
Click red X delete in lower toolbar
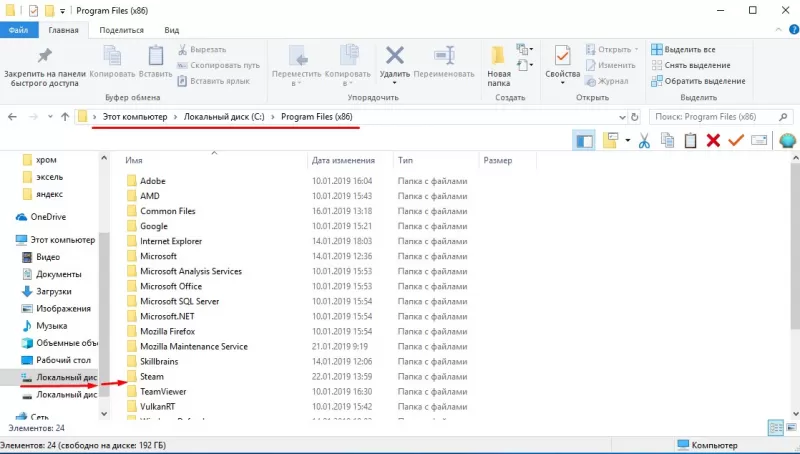(x=713, y=140)
